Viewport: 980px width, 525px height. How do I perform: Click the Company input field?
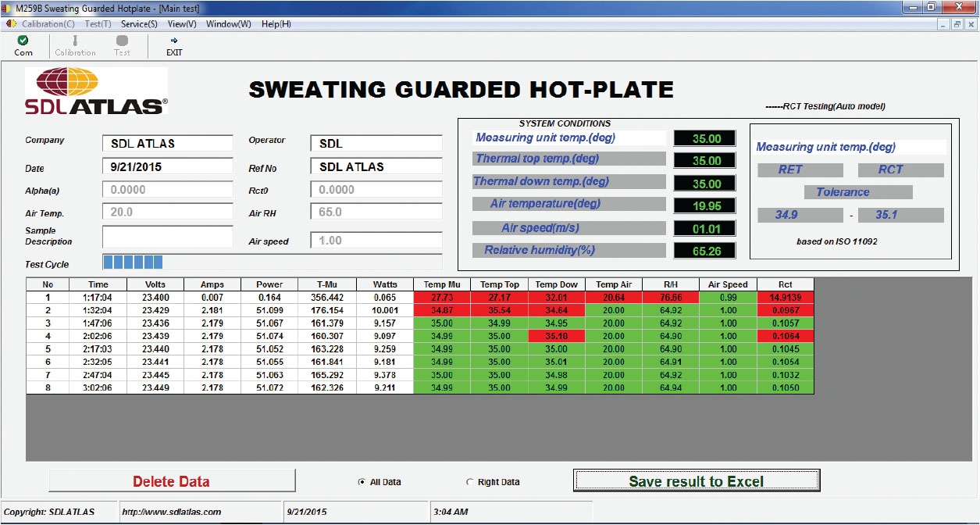point(167,143)
